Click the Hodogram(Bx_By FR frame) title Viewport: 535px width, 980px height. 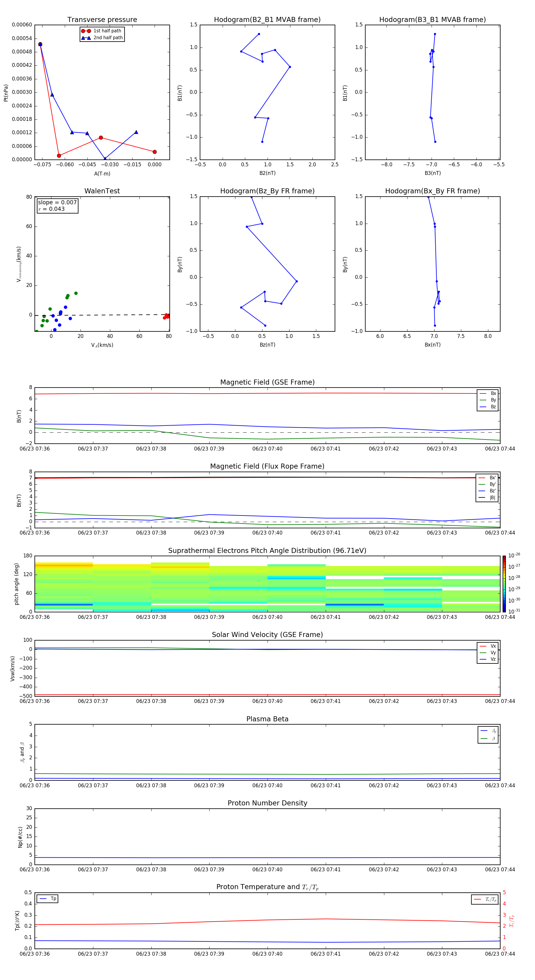[x=432, y=191]
